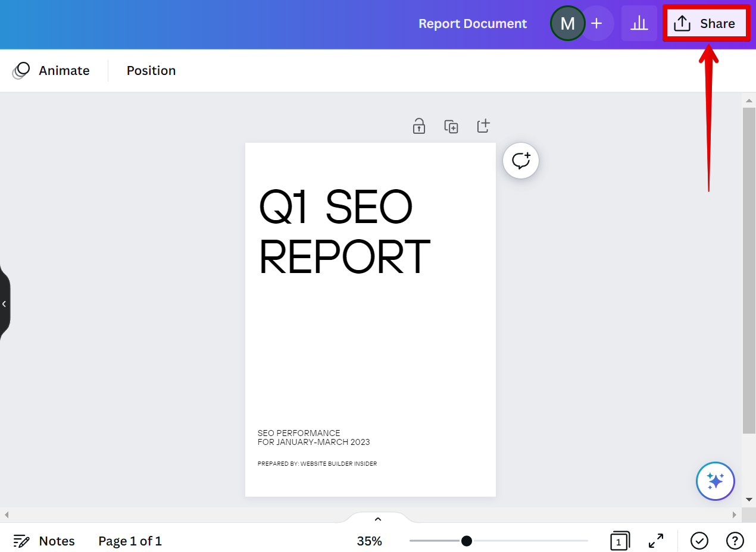Add a comment with speech bubble icon
The width and height of the screenshot is (756, 552).
coord(521,161)
